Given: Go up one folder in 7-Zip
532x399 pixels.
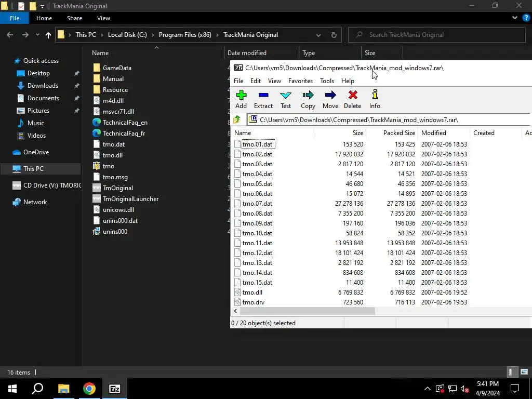Looking at the screenshot, I should [x=237, y=119].
